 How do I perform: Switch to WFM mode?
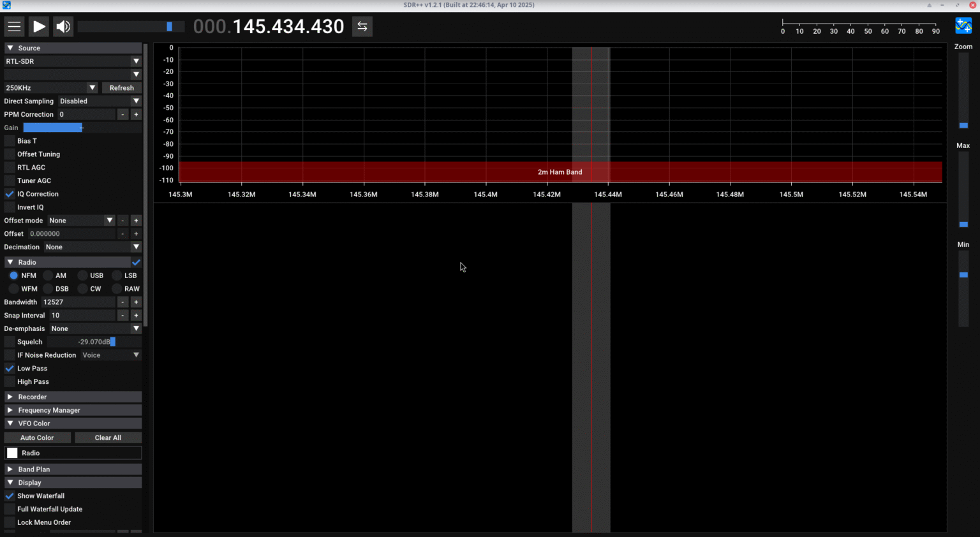(14, 288)
